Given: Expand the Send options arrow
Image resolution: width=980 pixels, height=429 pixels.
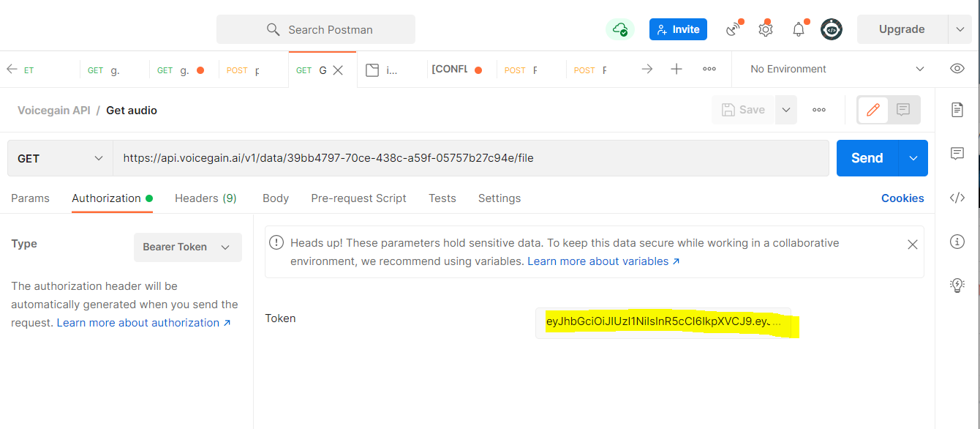Looking at the screenshot, I should pos(913,158).
